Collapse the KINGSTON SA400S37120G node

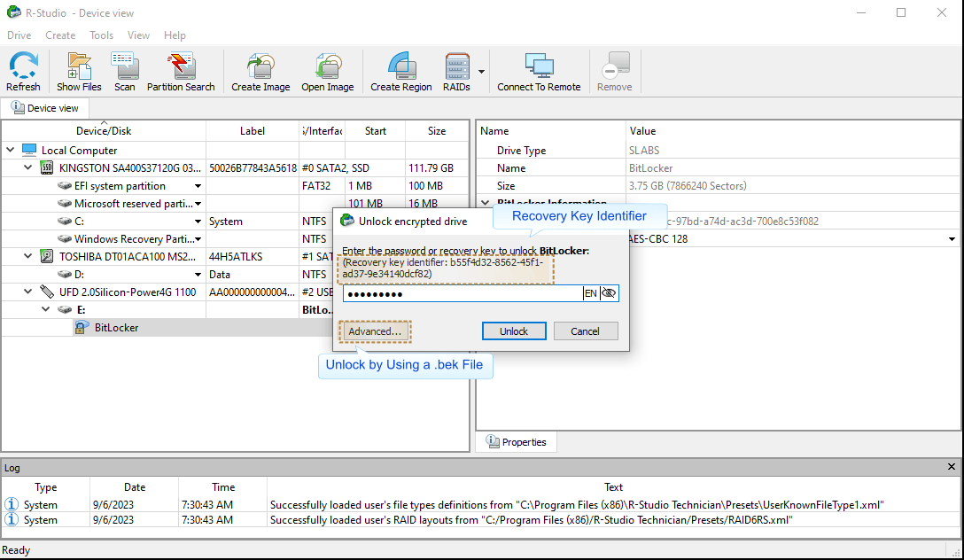(x=28, y=167)
